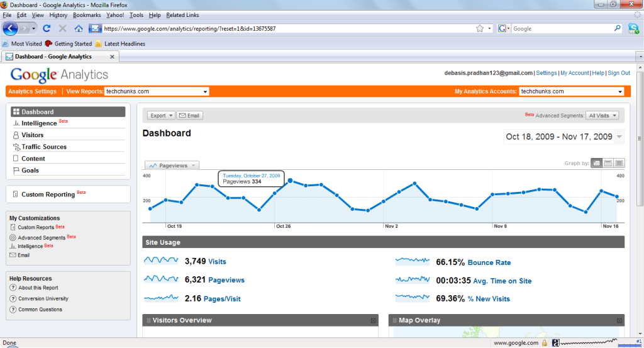Click the Email button next to Export
This screenshot has width=644, height=348.
pos(189,115)
